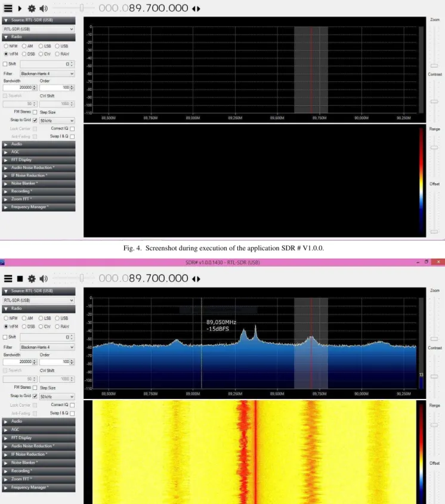Collapse the Radio panel in the upper window
The image size is (445, 504).
[x=39, y=37]
